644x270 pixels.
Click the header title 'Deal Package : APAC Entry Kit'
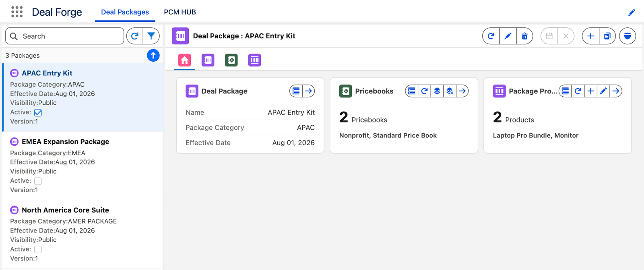pyautogui.click(x=244, y=36)
